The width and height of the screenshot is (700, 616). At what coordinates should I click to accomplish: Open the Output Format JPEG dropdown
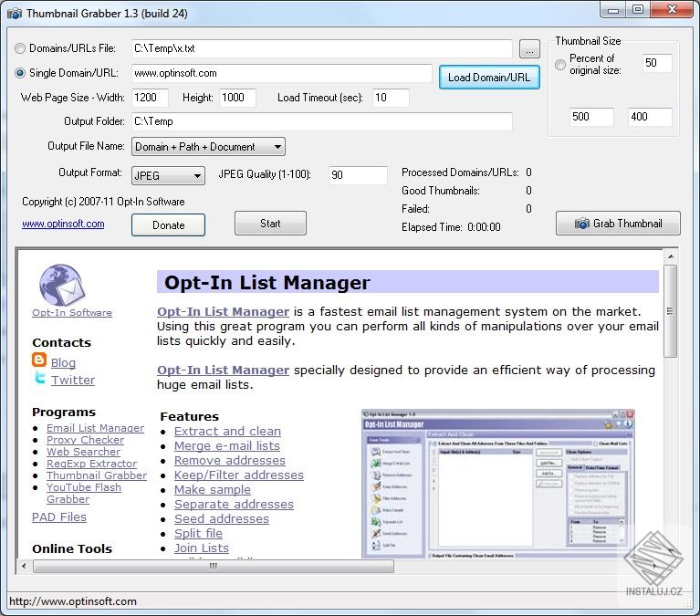tap(168, 176)
